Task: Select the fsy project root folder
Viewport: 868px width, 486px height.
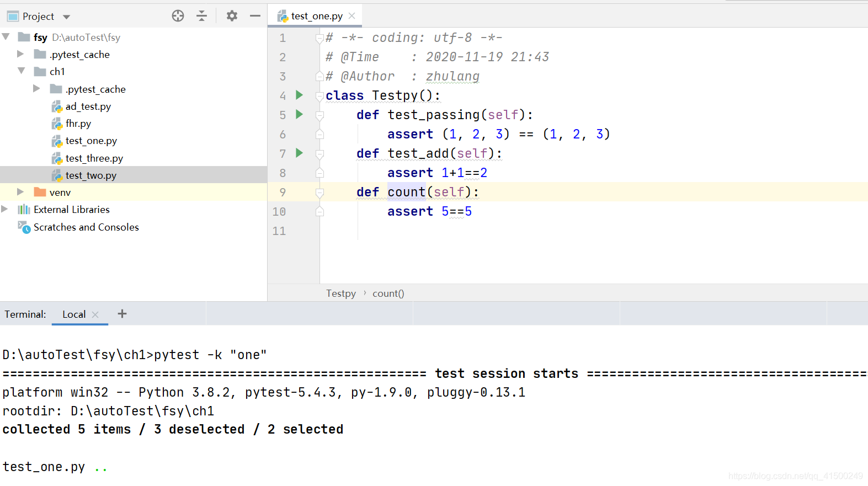Action: tap(134, 37)
